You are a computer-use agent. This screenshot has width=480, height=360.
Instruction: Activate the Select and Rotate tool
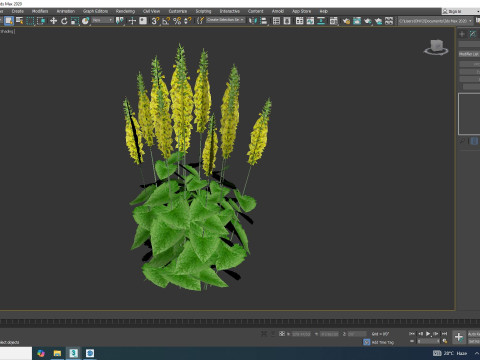[x=64, y=21]
